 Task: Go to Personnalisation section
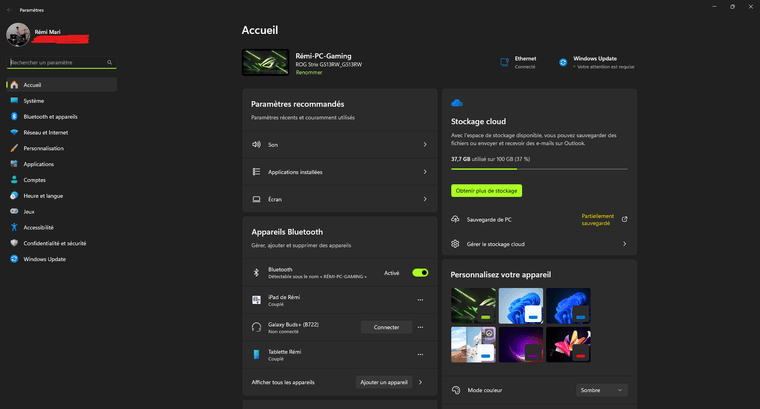tap(43, 148)
